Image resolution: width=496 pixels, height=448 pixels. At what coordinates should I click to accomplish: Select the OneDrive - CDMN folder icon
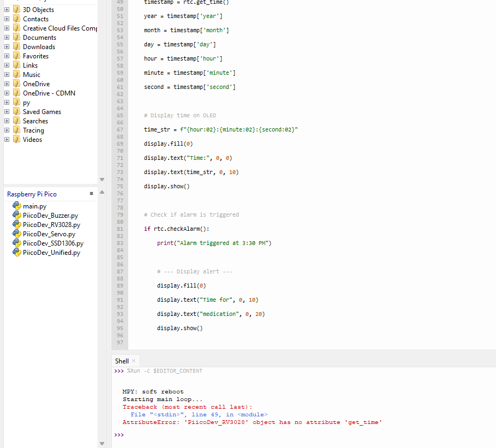tap(17, 93)
